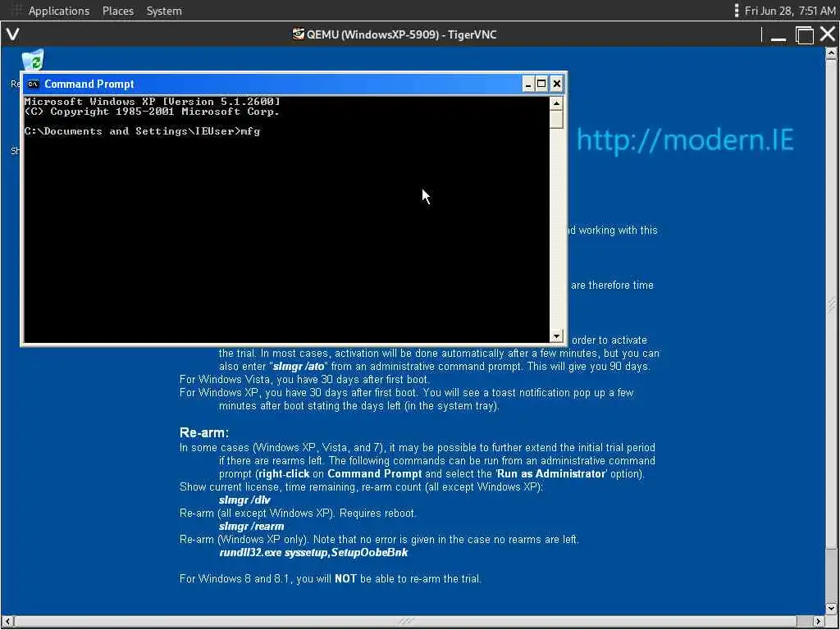This screenshot has height=630, width=840.
Task: Click the 'For Windows 8 and 8.1' line
Action: point(330,579)
